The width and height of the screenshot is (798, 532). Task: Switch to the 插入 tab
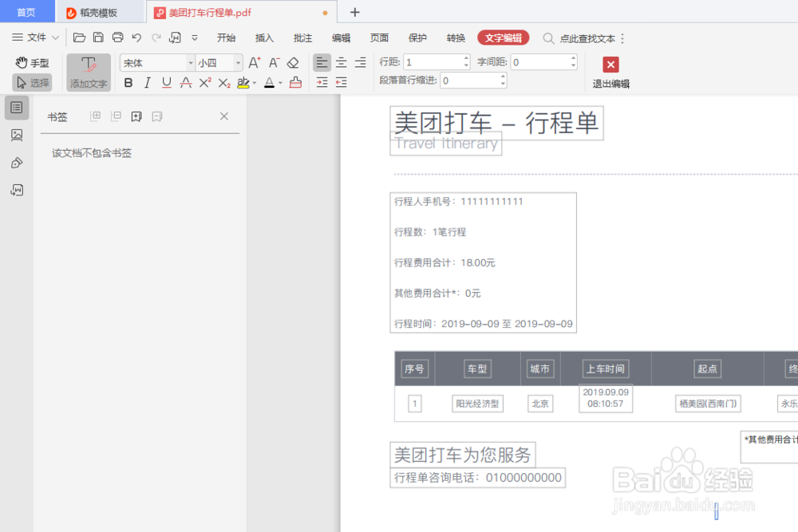tap(264, 37)
